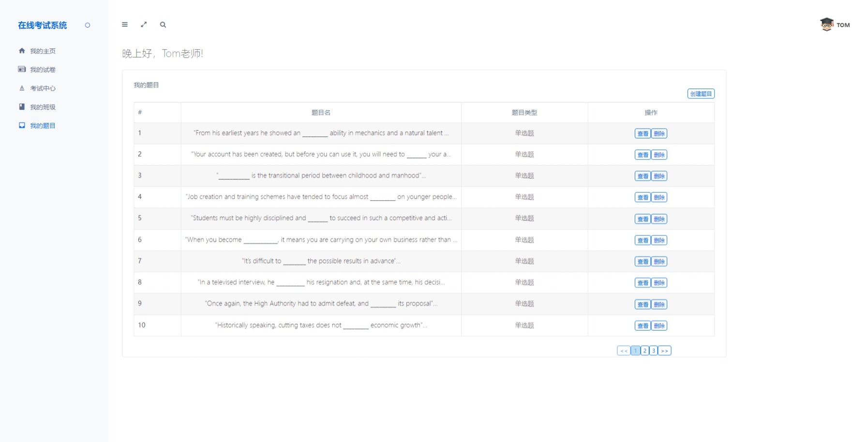View question 1 with 查看

tap(643, 133)
